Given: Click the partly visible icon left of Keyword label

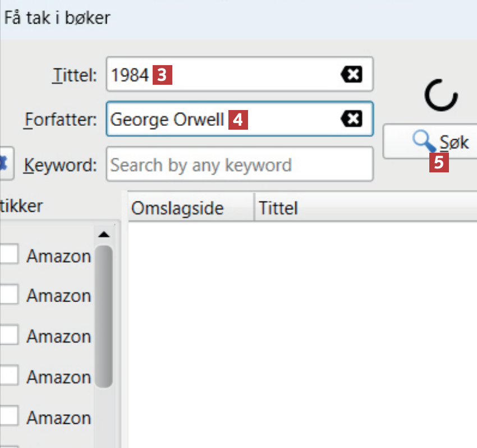Looking at the screenshot, I should pos(4,164).
